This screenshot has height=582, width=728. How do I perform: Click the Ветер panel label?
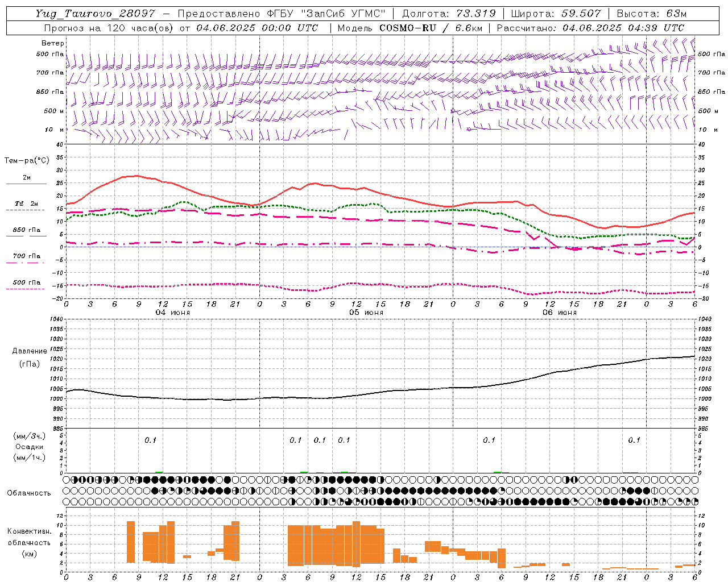(53, 43)
